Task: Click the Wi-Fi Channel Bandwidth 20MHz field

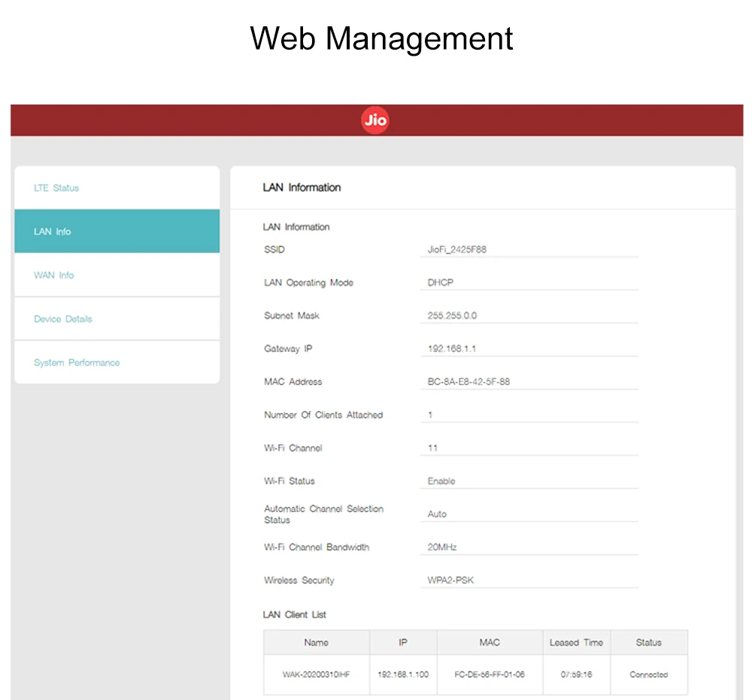Action: (529, 547)
